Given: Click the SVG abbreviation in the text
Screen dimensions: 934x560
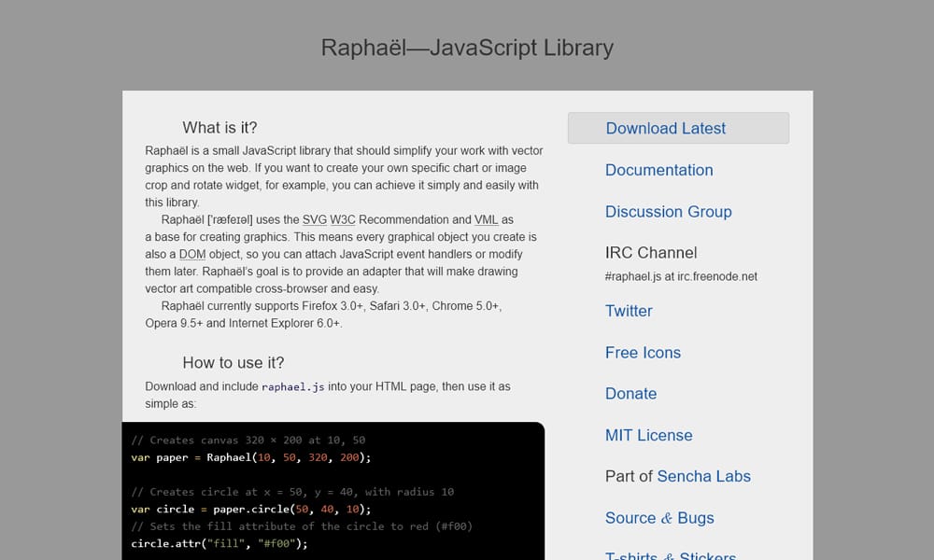Looking at the screenshot, I should pyautogui.click(x=315, y=219).
